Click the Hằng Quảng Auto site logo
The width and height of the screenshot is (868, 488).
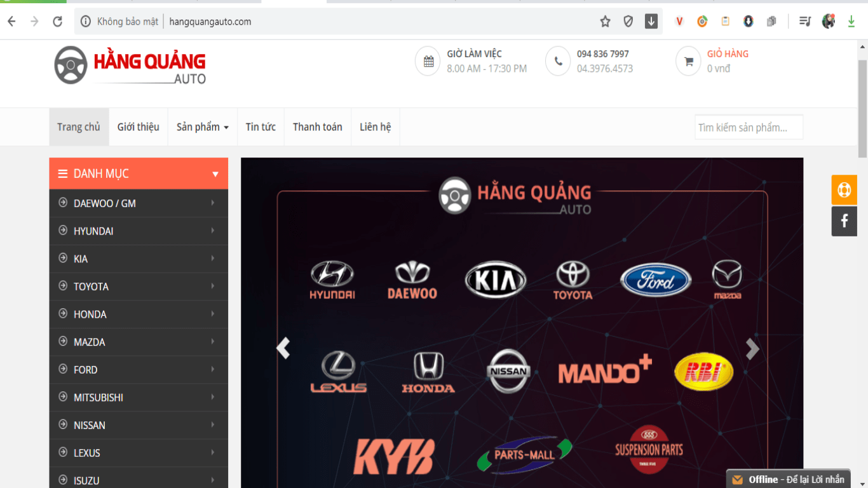click(130, 65)
